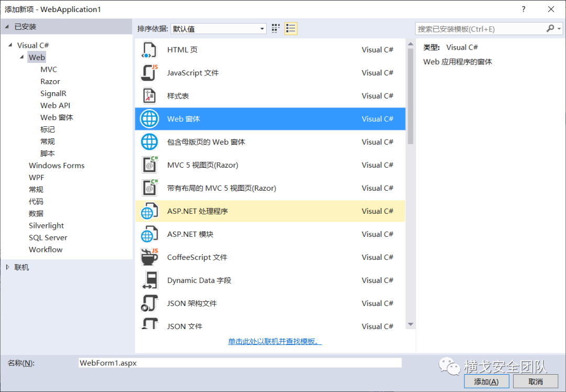Click the 样式表 stylesheet icon

pyautogui.click(x=149, y=96)
